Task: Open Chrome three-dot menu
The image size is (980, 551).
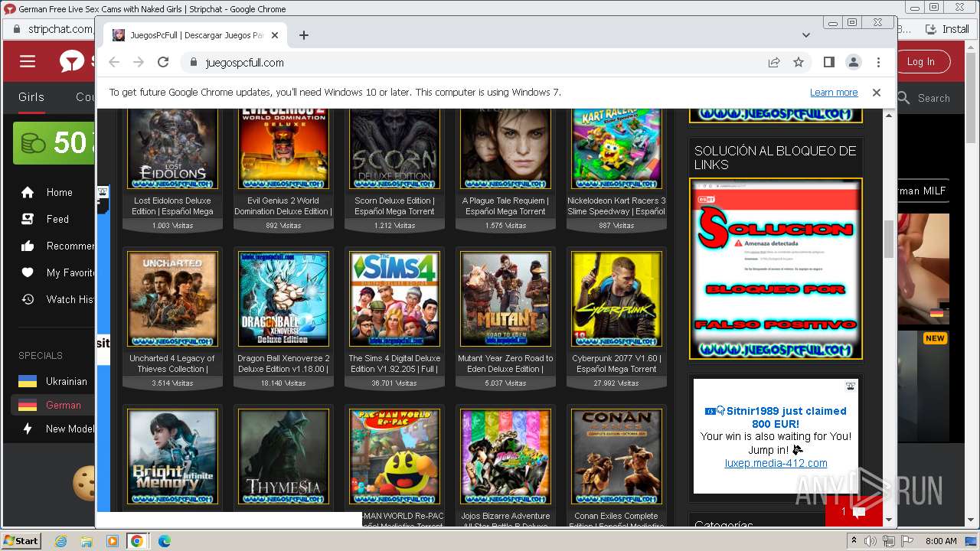Action: [878, 63]
